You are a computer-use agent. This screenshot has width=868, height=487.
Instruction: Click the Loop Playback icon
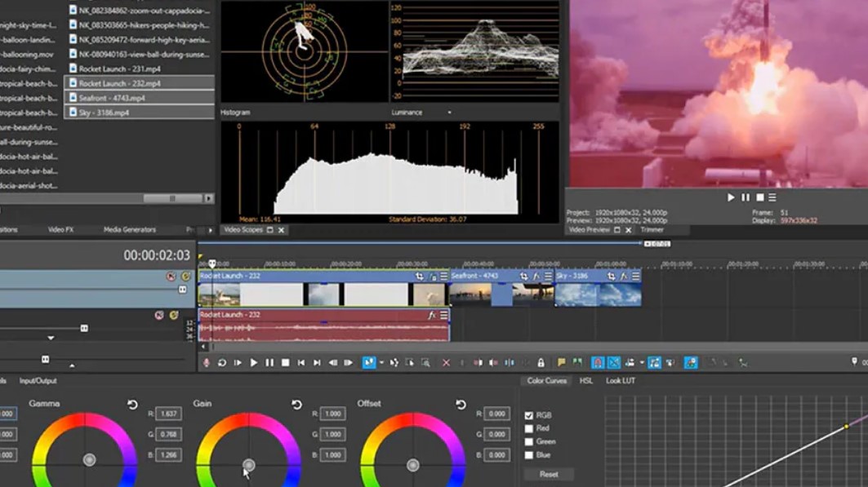pyautogui.click(x=222, y=363)
